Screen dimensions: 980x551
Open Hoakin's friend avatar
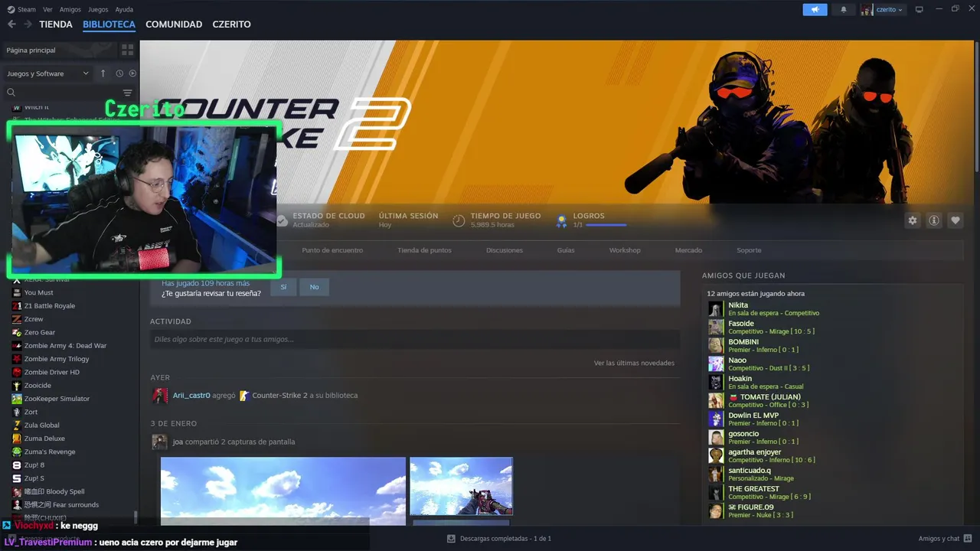[x=716, y=383]
